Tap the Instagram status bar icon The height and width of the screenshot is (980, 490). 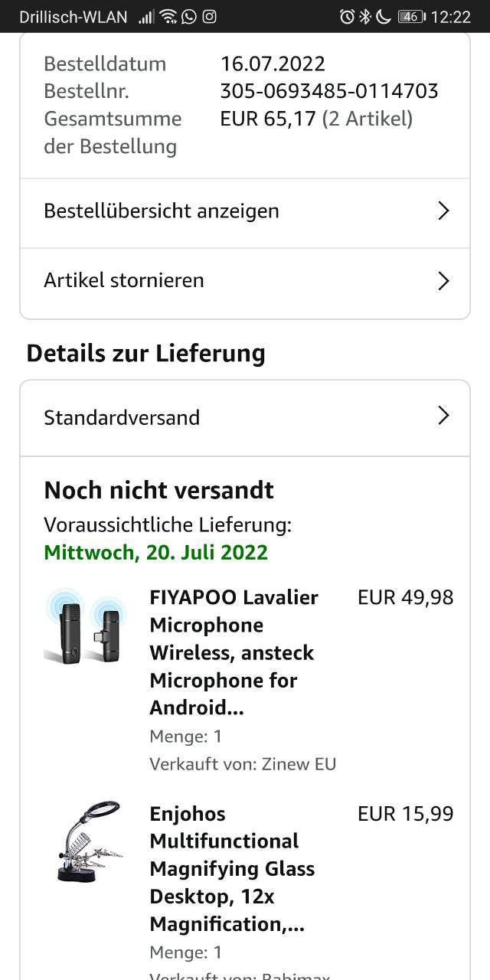[209, 16]
